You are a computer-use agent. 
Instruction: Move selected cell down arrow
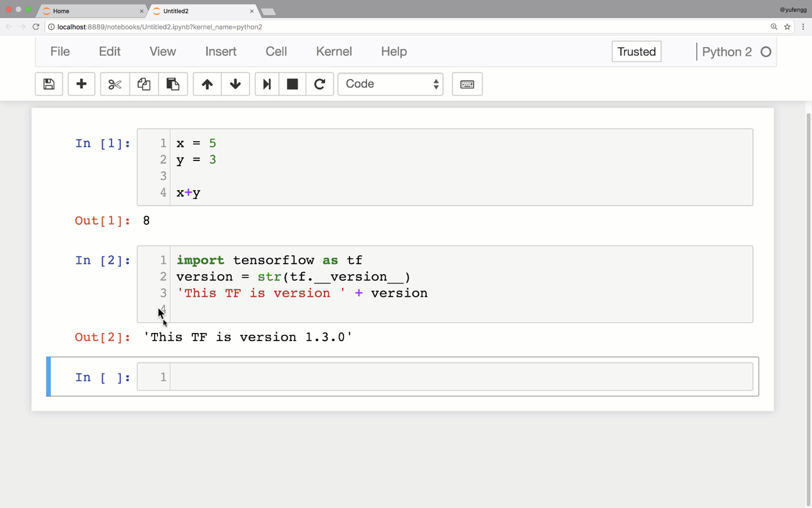point(236,84)
